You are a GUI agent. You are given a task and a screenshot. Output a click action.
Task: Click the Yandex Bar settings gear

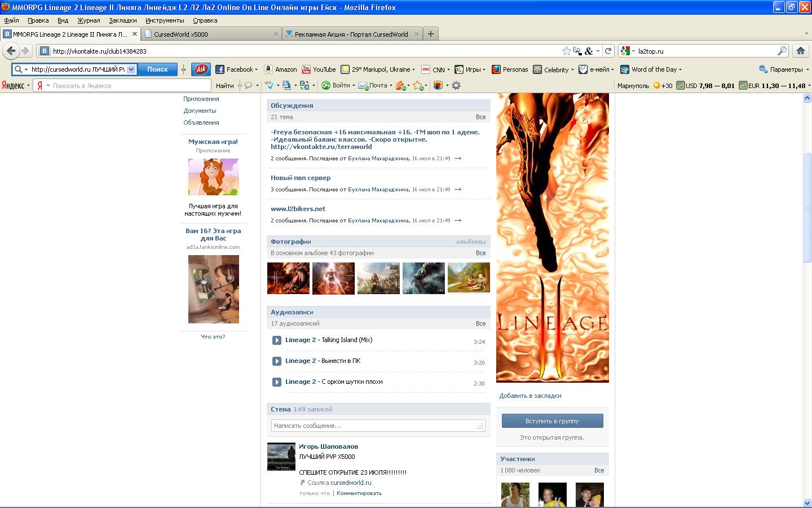pos(456,85)
